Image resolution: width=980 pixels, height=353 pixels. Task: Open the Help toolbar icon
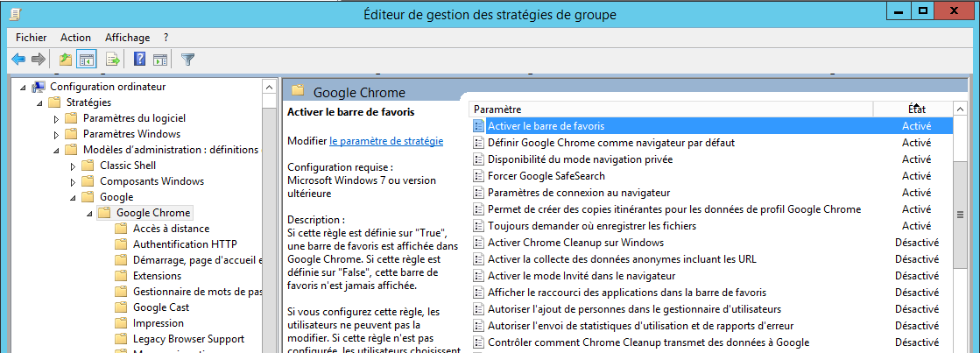click(x=139, y=60)
